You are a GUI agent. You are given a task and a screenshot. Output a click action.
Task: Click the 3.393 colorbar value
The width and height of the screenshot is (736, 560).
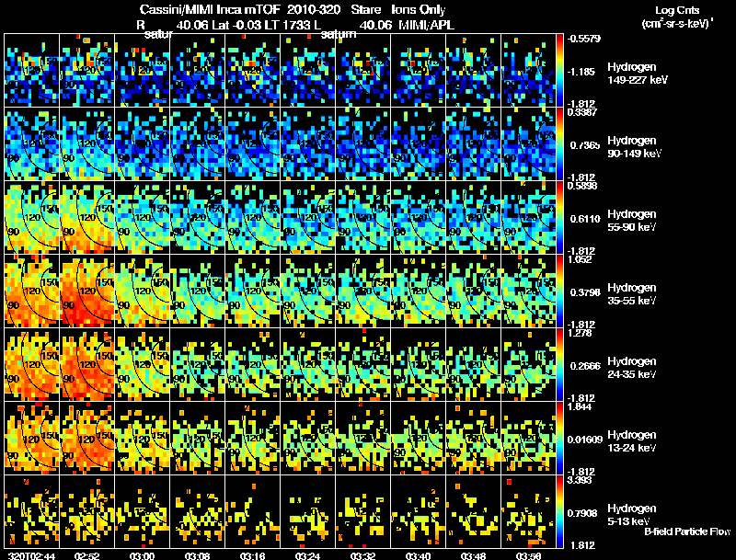580,480
